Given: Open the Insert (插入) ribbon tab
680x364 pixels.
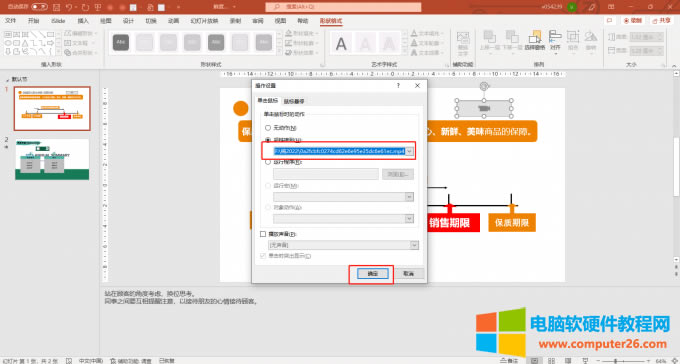Looking at the screenshot, I should 83,21.
